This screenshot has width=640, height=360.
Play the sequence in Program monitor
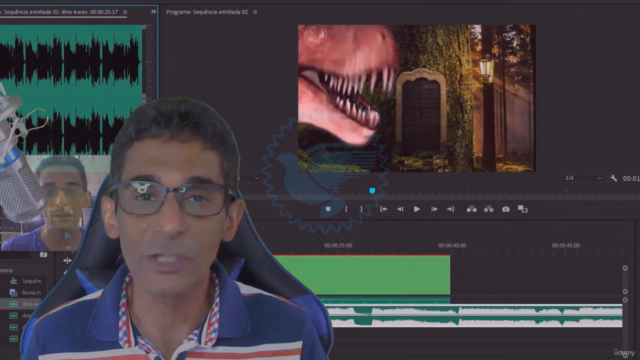point(417,209)
